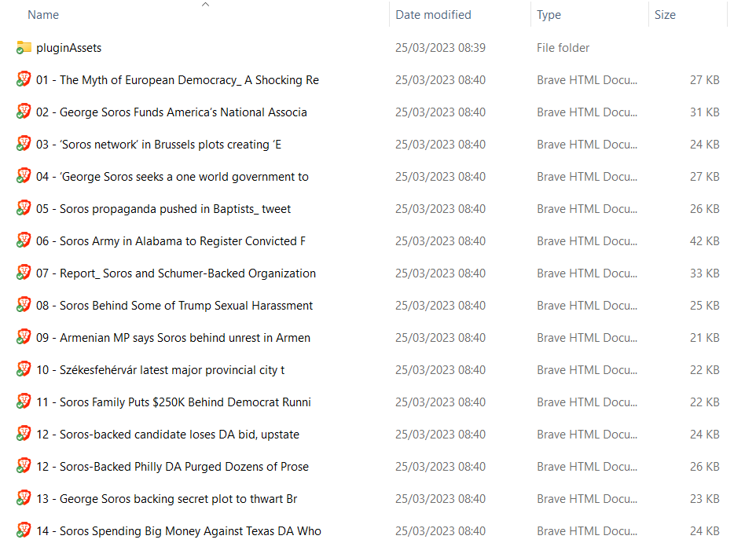Click the pluginAssets folder icon
The image size is (756, 543).
point(24,48)
